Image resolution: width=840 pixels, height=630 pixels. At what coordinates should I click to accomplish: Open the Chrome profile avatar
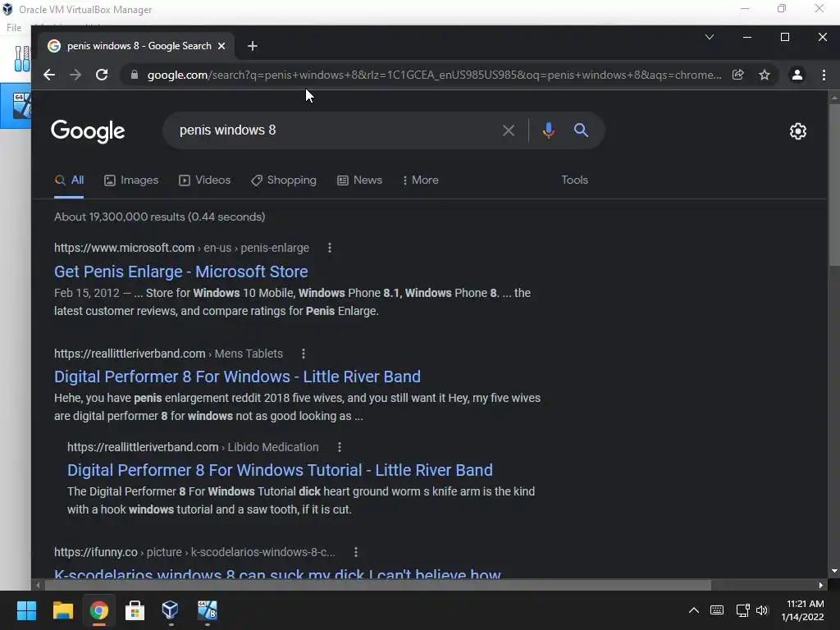click(797, 75)
